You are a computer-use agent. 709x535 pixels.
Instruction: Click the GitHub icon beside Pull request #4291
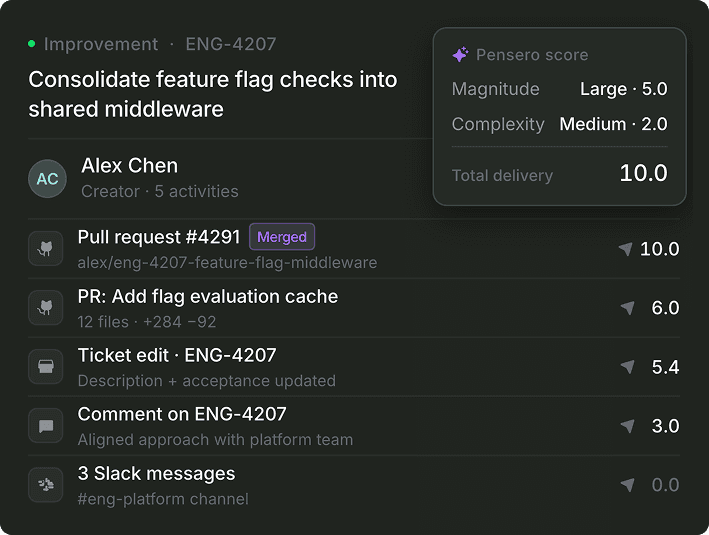point(46,249)
